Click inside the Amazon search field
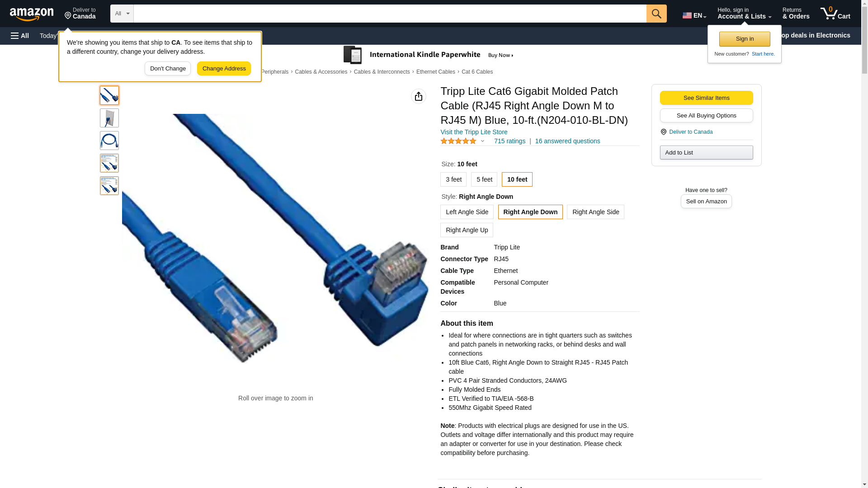This screenshot has width=868, height=488. click(x=390, y=14)
